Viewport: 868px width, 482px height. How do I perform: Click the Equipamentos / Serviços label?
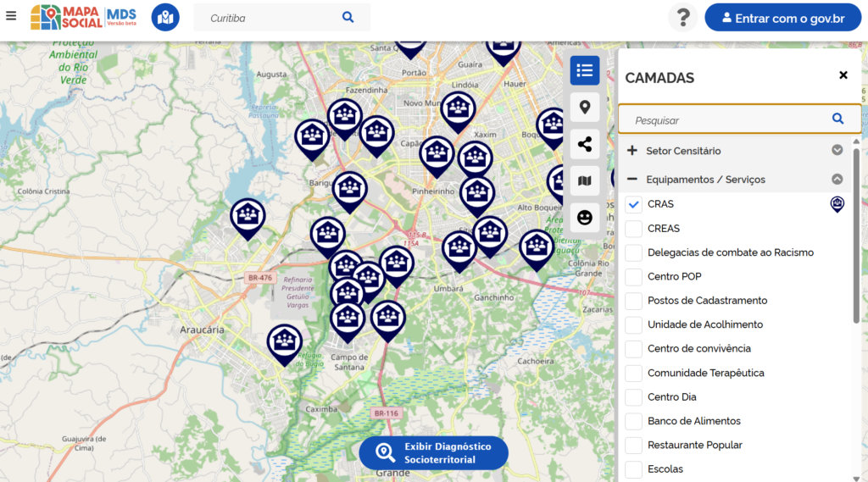(x=705, y=180)
